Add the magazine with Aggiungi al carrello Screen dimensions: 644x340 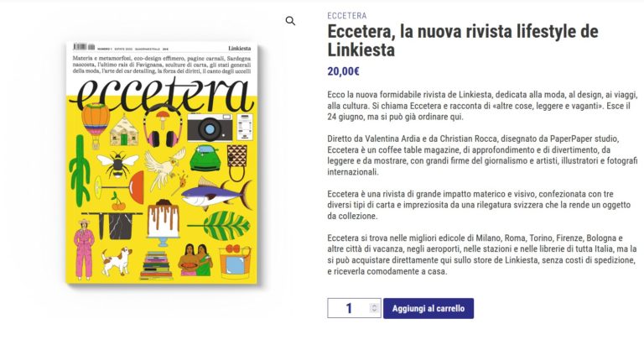pos(428,308)
